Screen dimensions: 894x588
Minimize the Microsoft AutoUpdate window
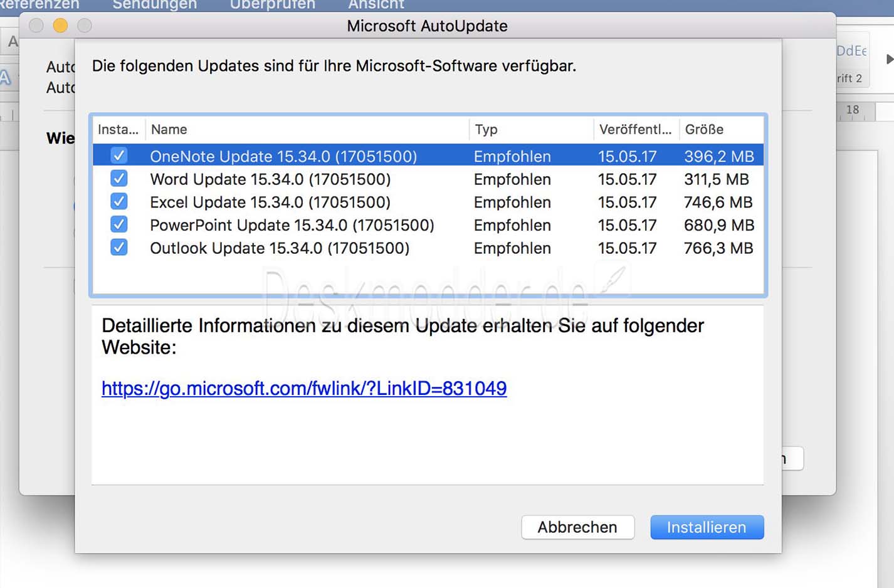coord(60,25)
